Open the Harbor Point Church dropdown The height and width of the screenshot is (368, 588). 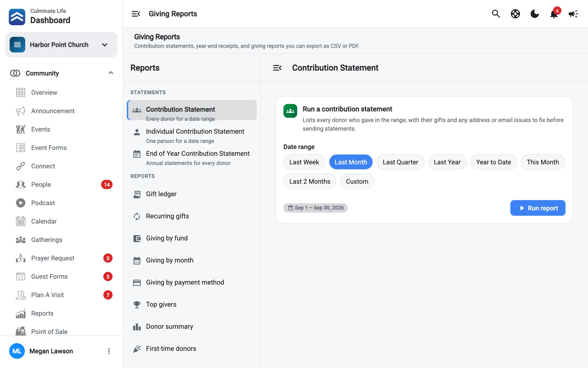click(61, 45)
